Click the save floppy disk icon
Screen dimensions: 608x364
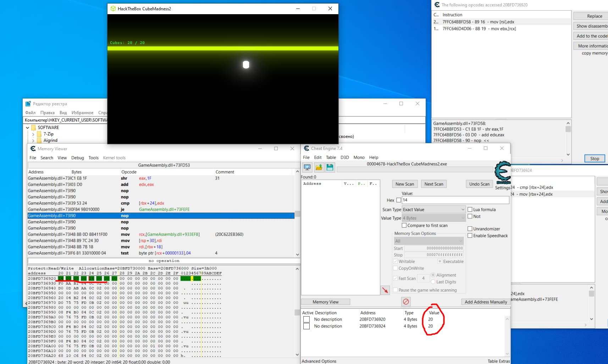point(330,167)
